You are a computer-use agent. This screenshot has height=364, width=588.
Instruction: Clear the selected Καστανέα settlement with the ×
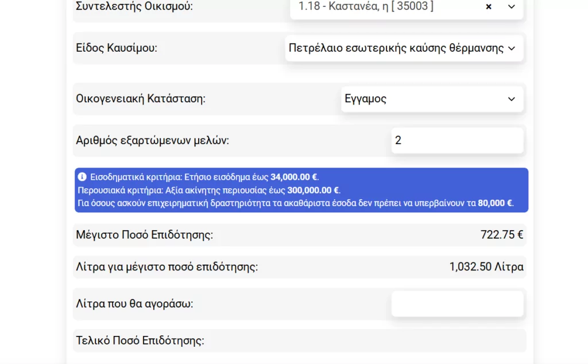(489, 7)
